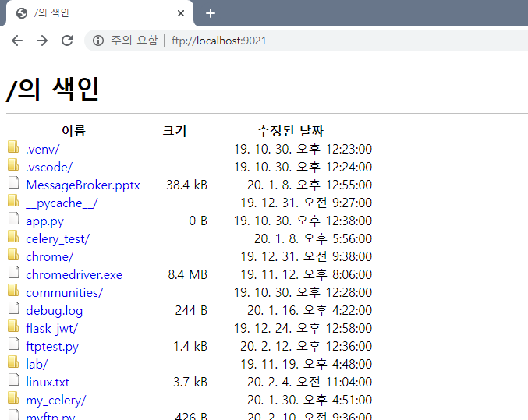
Task: Click the file icon beside debug.log
Action: [13, 308]
